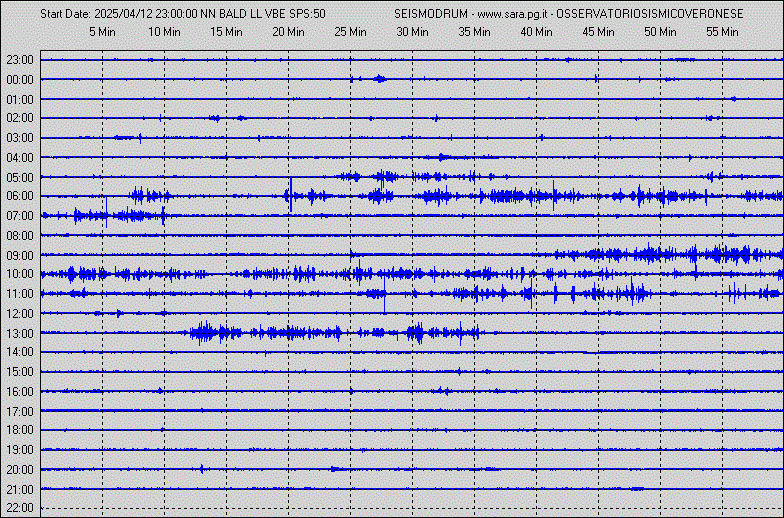This screenshot has height=518, width=784.
Task: Click the SPS:50 sampling rate text
Action: click(x=308, y=14)
